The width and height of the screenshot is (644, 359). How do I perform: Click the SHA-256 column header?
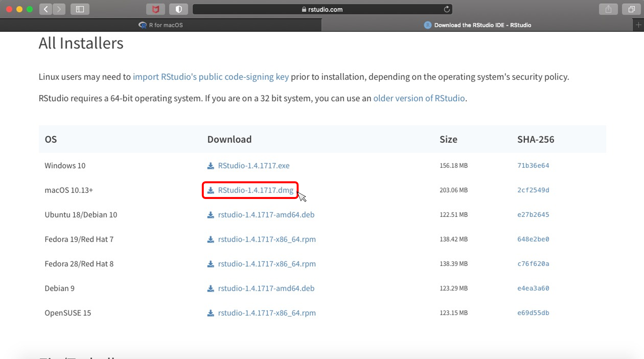[x=536, y=139]
